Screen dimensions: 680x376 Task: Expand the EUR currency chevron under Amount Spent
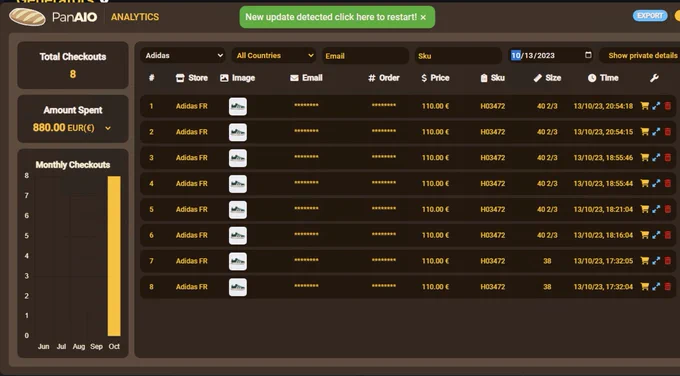108,128
